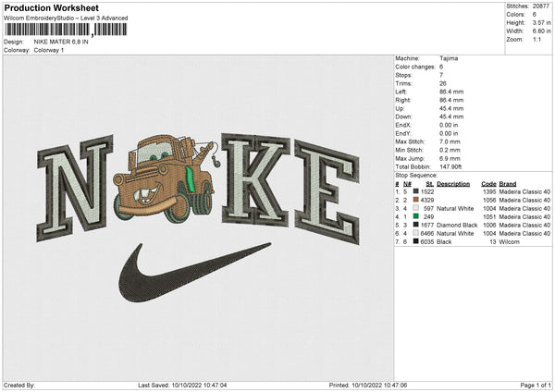Click the Description column header
This screenshot has height=392, width=555.
coord(453,183)
